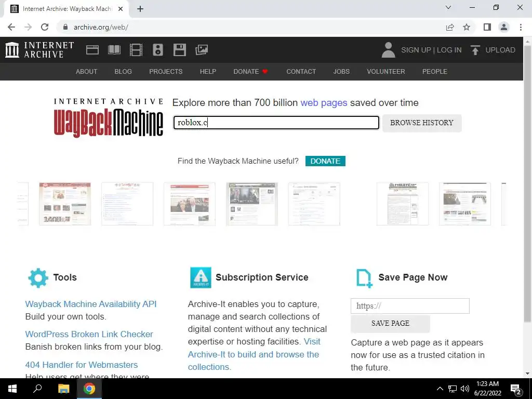The image size is (532, 399).
Task: Click SIGN UP link
Action: click(416, 50)
